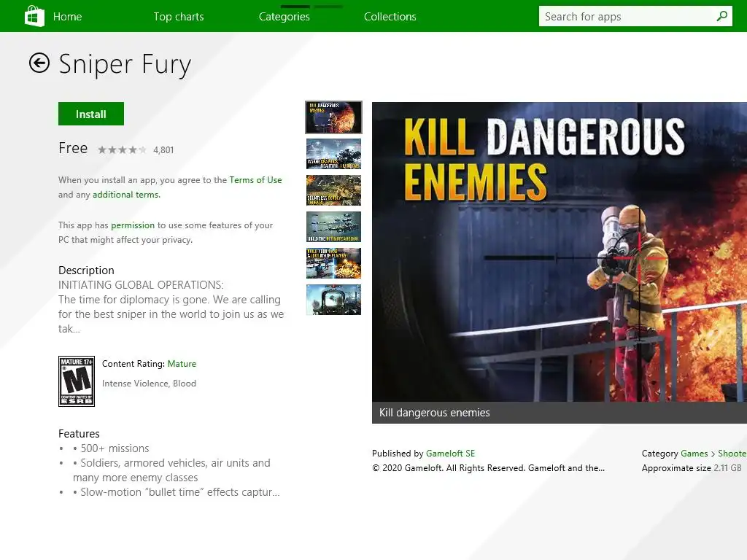Select the Kill Dangerous Enemies thumbnail
This screenshot has width=747, height=560.
(x=333, y=117)
